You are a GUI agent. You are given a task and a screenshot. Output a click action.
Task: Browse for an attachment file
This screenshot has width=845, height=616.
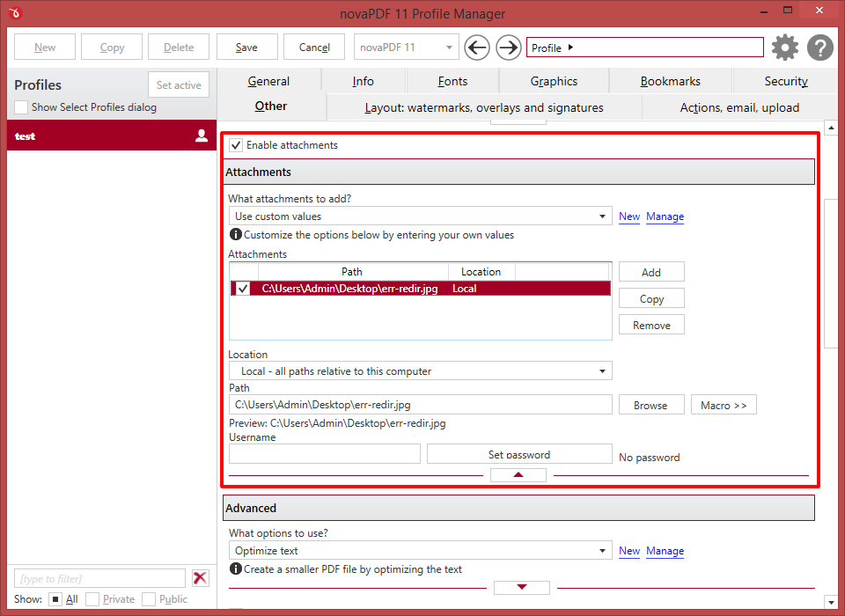click(651, 405)
